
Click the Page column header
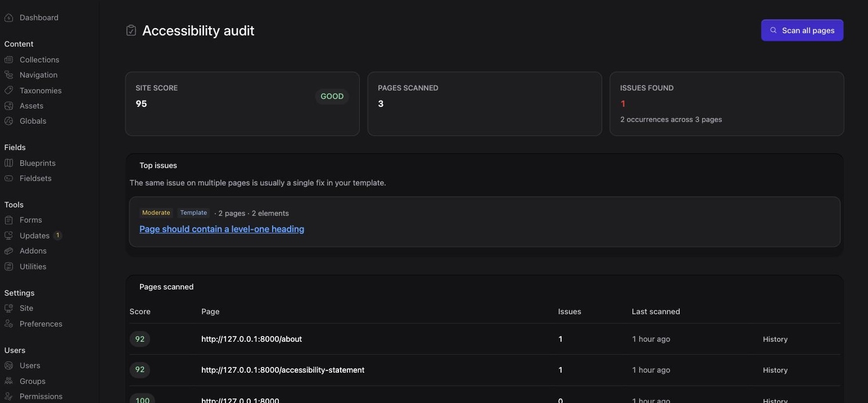pyautogui.click(x=210, y=311)
